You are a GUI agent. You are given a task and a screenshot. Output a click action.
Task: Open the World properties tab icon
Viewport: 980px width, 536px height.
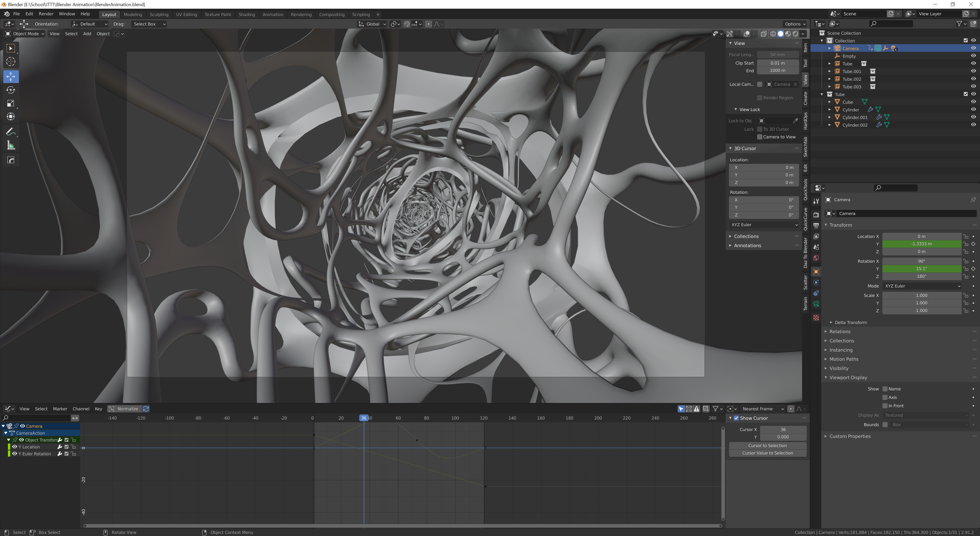(x=816, y=258)
